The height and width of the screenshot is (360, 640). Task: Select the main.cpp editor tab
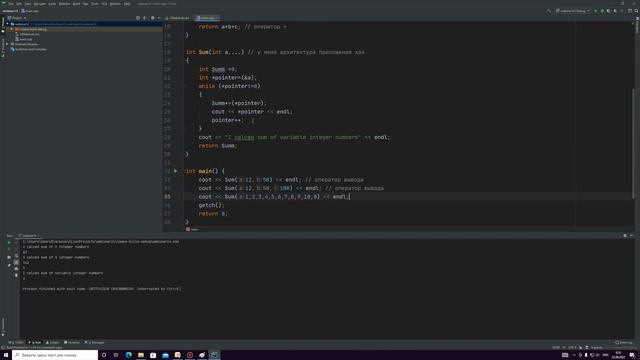coord(207,18)
